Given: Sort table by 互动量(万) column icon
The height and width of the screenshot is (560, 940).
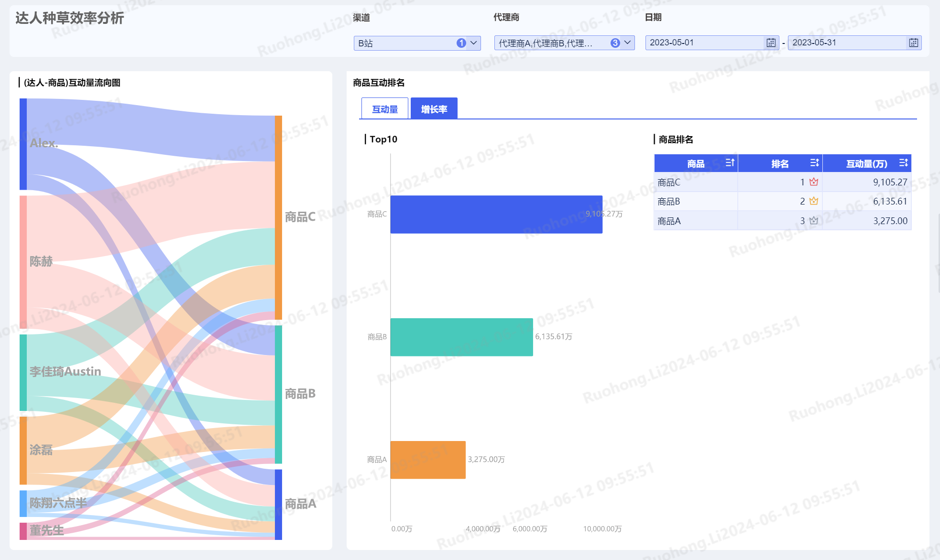Looking at the screenshot, I should pos(903,163).
